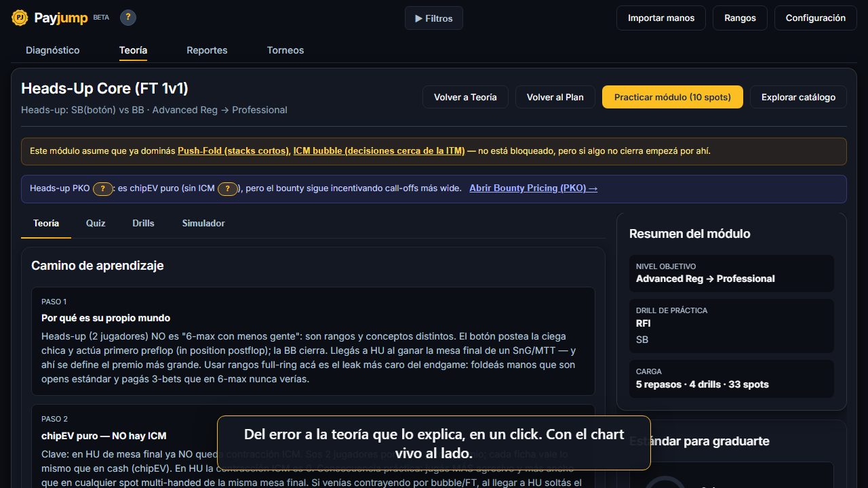Click the Payjump logo icon
Image resolution: width=868 pixels, height=488 pixels.
(20, 18)
